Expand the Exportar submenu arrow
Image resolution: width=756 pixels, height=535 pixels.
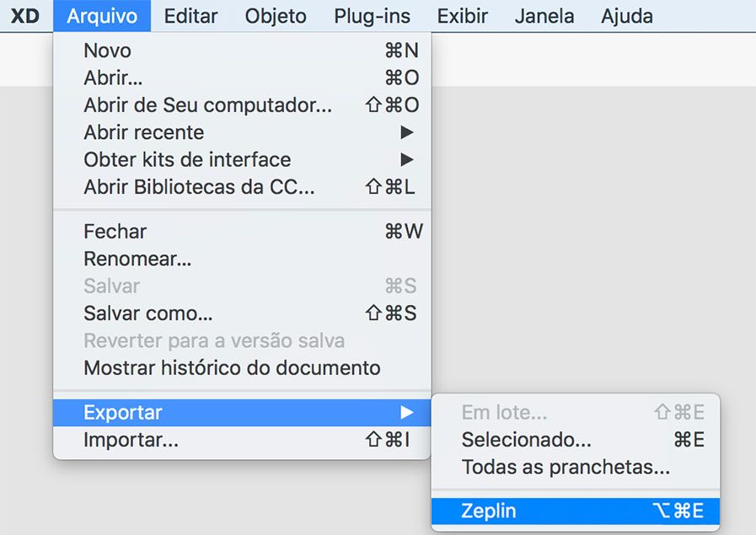coord(406,412)
